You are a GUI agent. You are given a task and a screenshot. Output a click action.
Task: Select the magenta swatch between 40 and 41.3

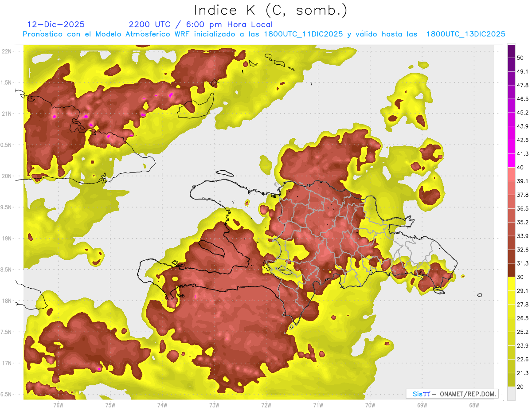point(511,160)
